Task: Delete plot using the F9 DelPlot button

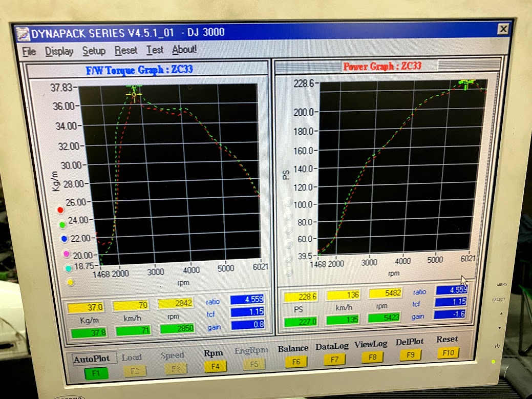Action: pyautogui.click(x=411, y=355)
